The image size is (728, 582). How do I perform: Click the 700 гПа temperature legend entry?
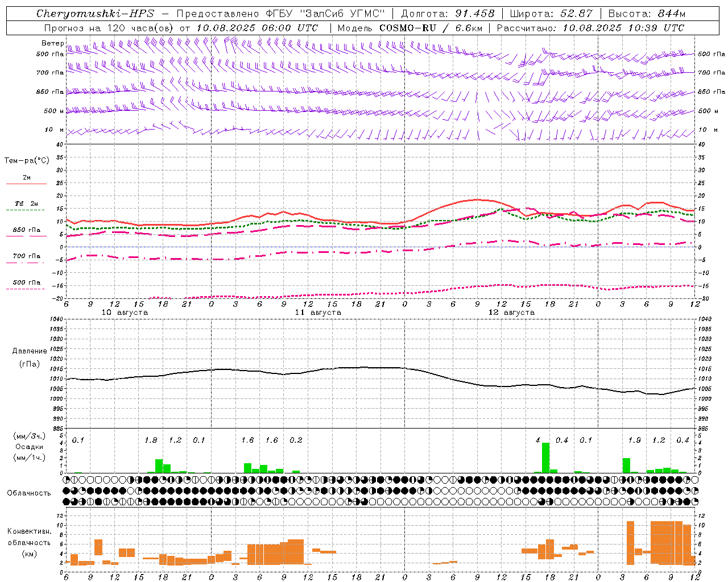click(x=26, y=256)
